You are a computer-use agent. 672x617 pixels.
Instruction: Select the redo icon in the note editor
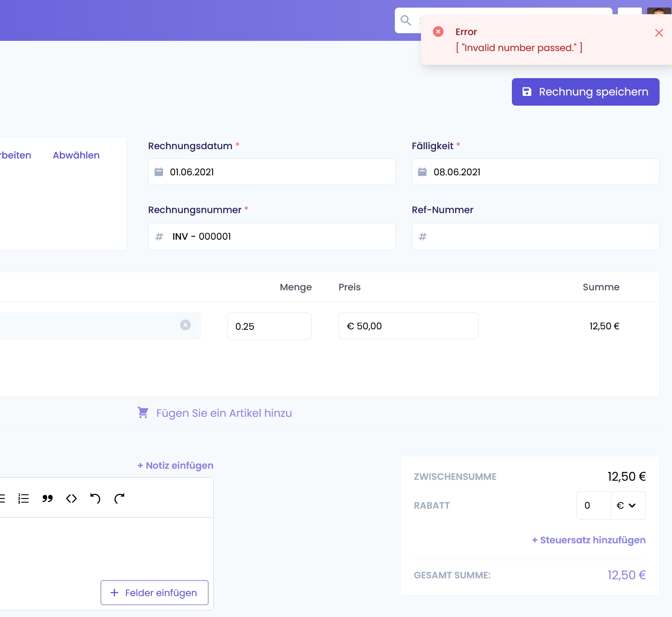119,498
